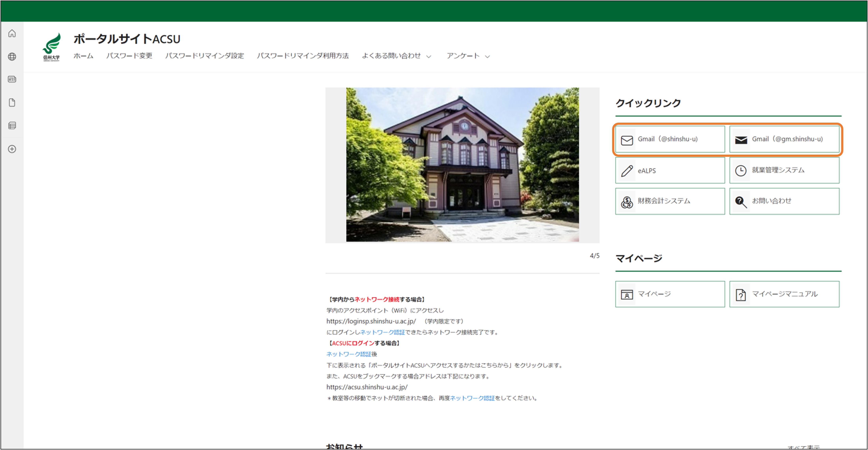868x450 pixels.
Task: Open パスワード変更 menu item
Action: pos(129,56)
